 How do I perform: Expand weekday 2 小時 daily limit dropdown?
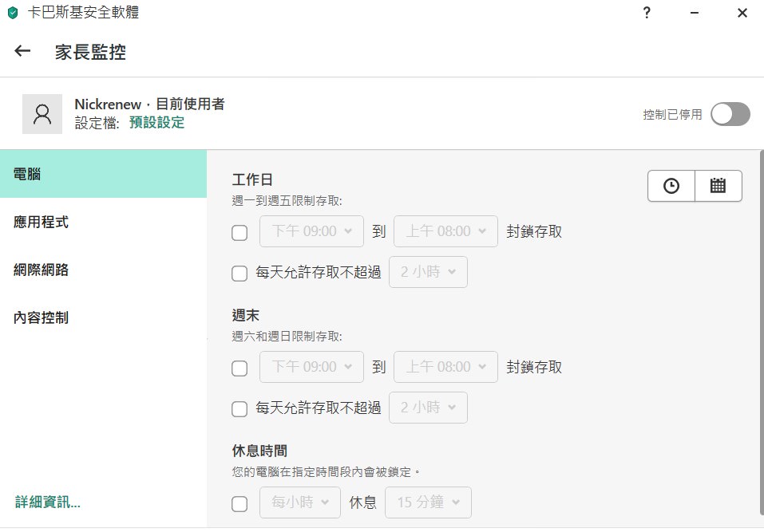click(428, 272)
